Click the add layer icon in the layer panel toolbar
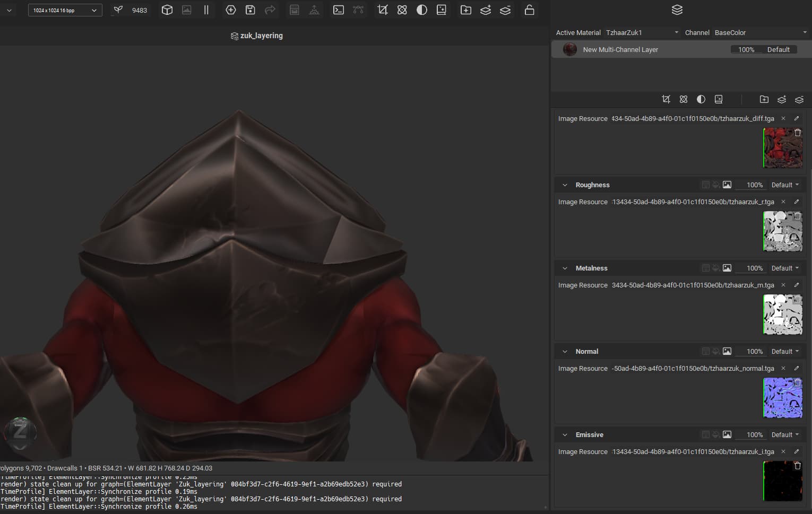This screenshot has height=514, width=812. pyautogui.click(x=782, y=99)
